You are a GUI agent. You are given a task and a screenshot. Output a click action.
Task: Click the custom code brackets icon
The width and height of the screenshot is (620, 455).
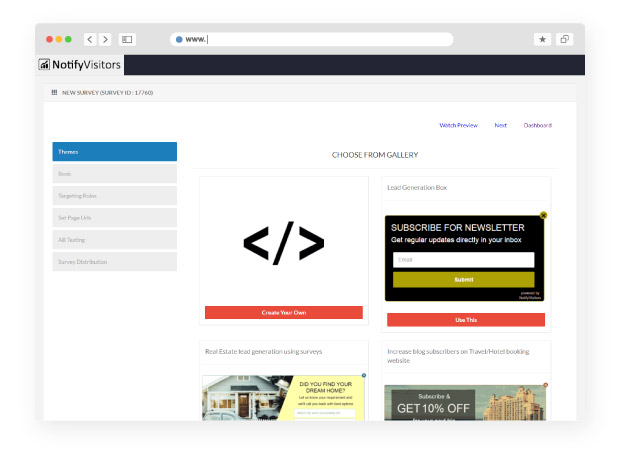[x=284, y=242]
